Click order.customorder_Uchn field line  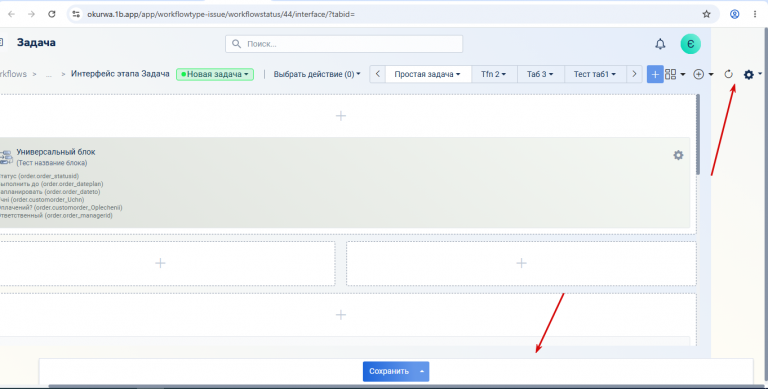click(x=42, y=200)
